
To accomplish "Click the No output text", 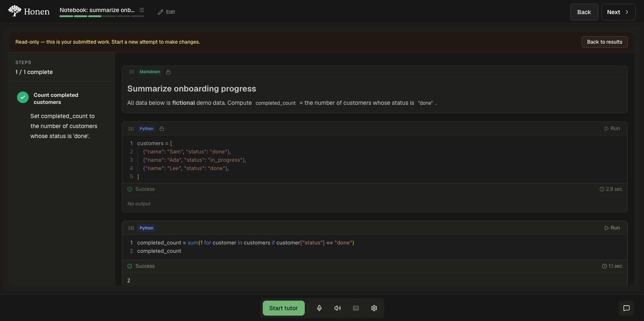I will point(139,204).
